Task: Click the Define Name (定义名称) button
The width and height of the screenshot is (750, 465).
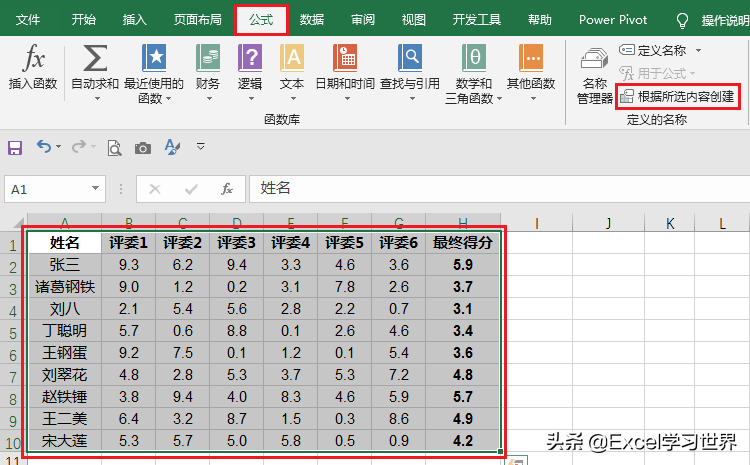Action: [654, 50]
